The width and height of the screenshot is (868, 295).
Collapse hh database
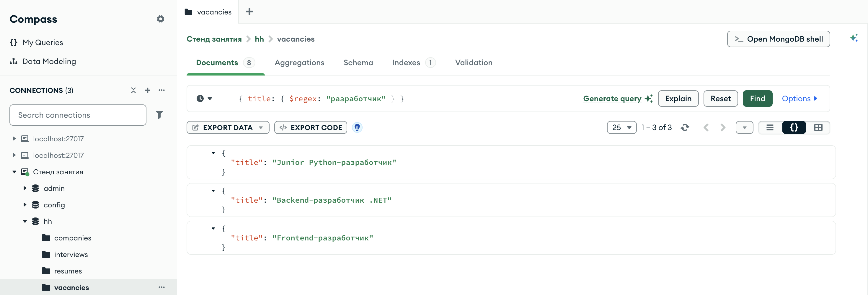point(25,221)
